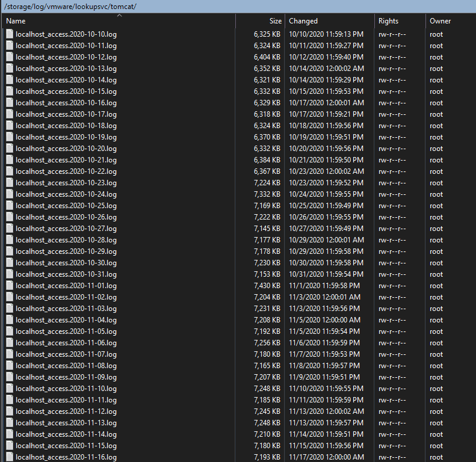Select file localhost_access.2020-11-03.log

point(66,309)
